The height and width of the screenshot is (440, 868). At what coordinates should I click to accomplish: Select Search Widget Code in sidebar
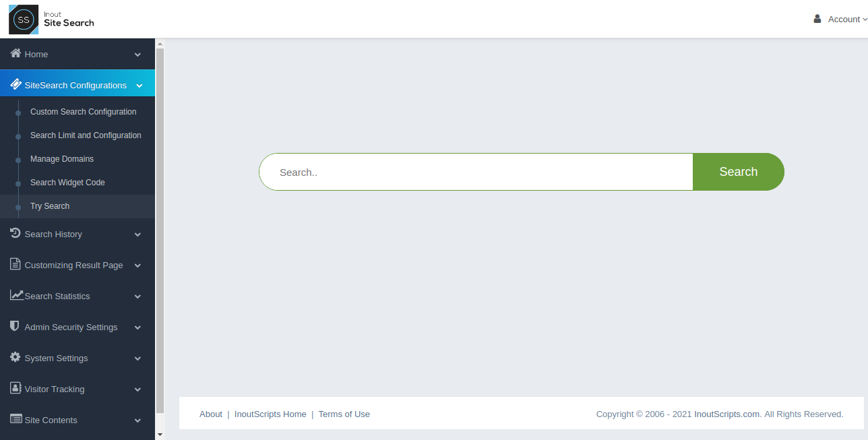tap(67, 183)
